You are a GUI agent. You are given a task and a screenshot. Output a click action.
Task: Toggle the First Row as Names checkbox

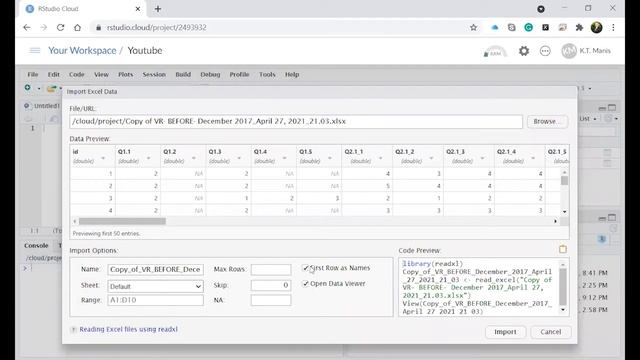(x=305, y=268)
